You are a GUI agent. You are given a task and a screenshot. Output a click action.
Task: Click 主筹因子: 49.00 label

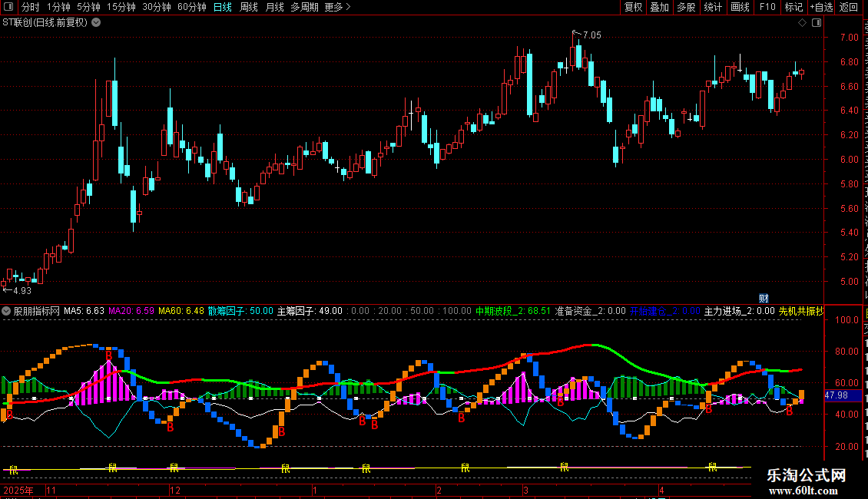(x=310, y=311)
